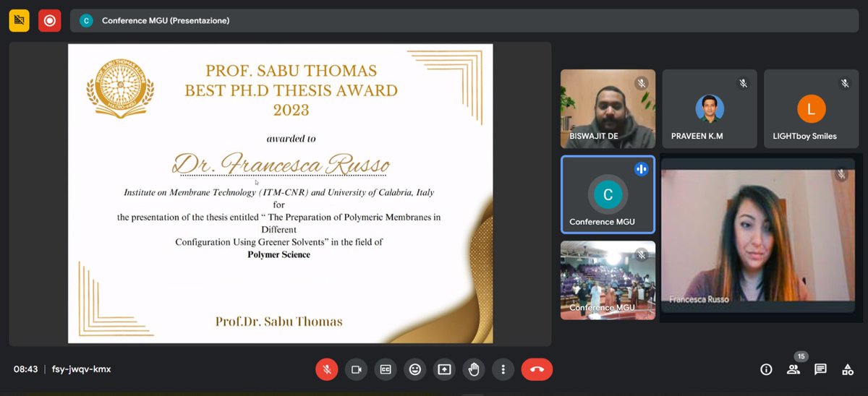This screenshot has width=868, height=396.
Task: Start presenting your screen
Action: tap(444, 369)
